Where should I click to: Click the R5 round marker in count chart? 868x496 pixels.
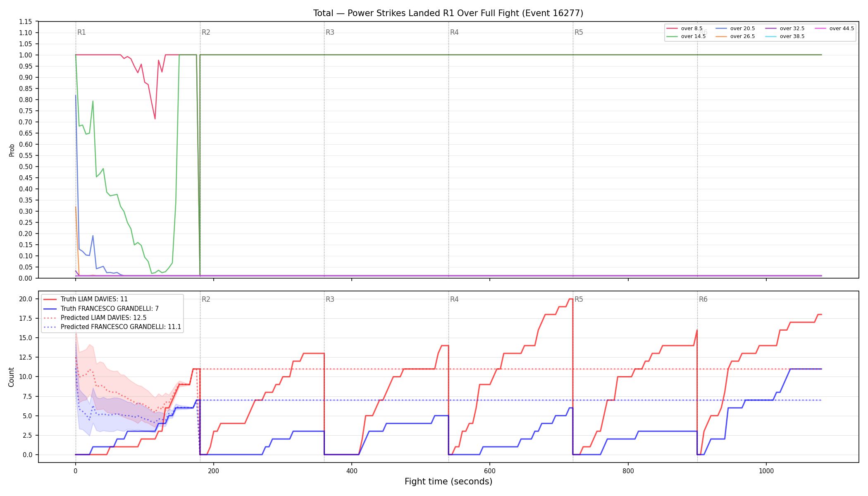click(x=579, y=299)
